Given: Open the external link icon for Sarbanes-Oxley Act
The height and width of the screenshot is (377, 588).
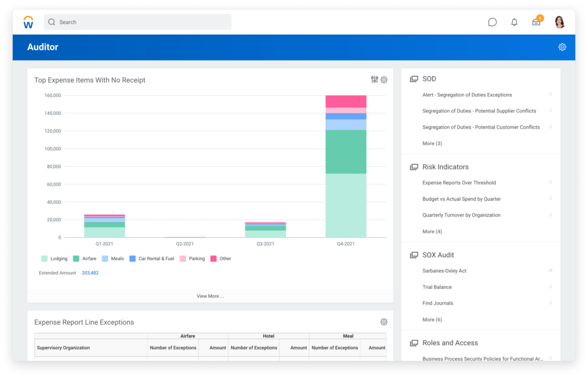Looking at the screenshot, I should point(550,270).
